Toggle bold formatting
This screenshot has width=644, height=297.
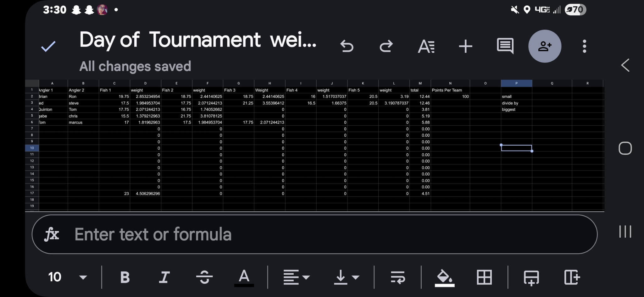point(125,277)
